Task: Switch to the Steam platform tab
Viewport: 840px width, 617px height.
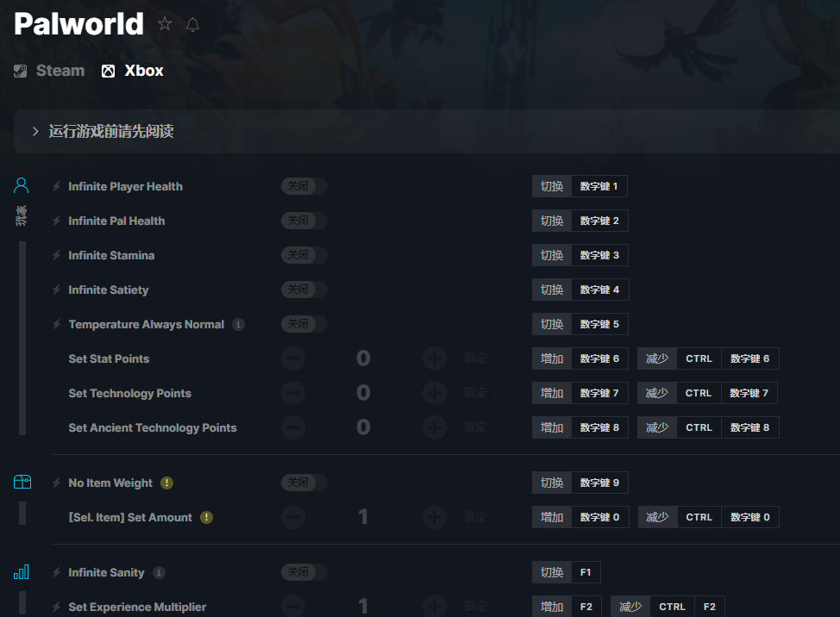Action: [x=49, y=71]
